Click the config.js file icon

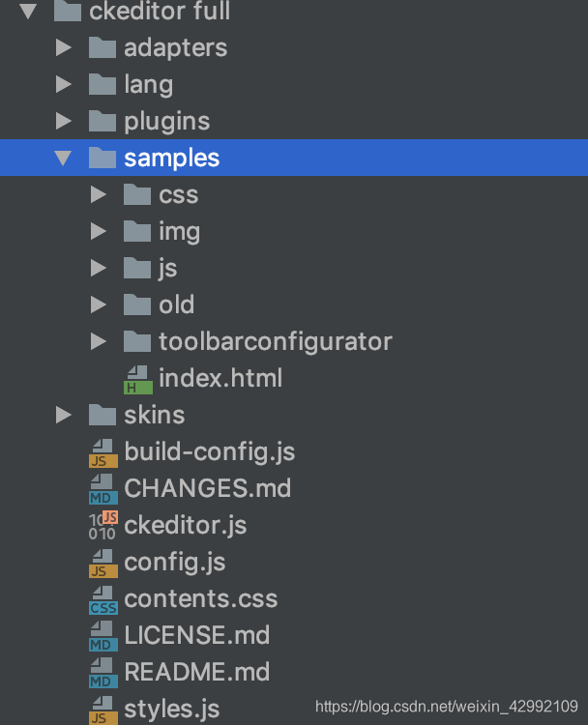(x=103, y=564)
